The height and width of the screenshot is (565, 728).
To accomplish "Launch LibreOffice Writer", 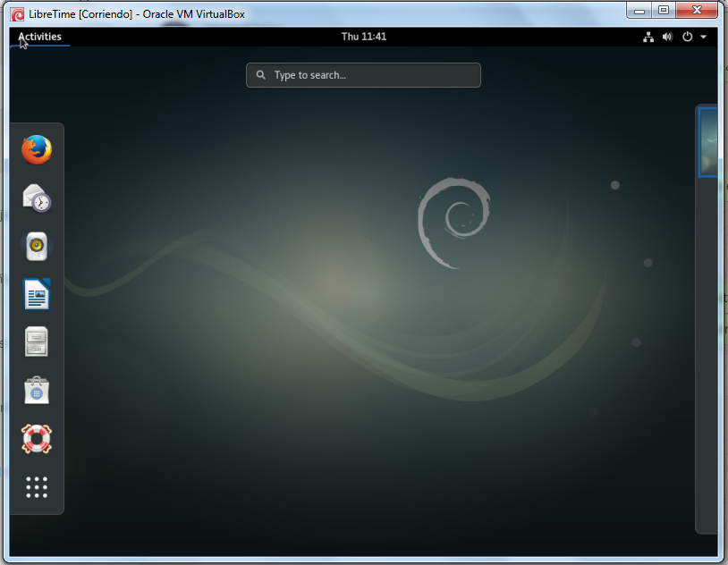I will point(37,294).
